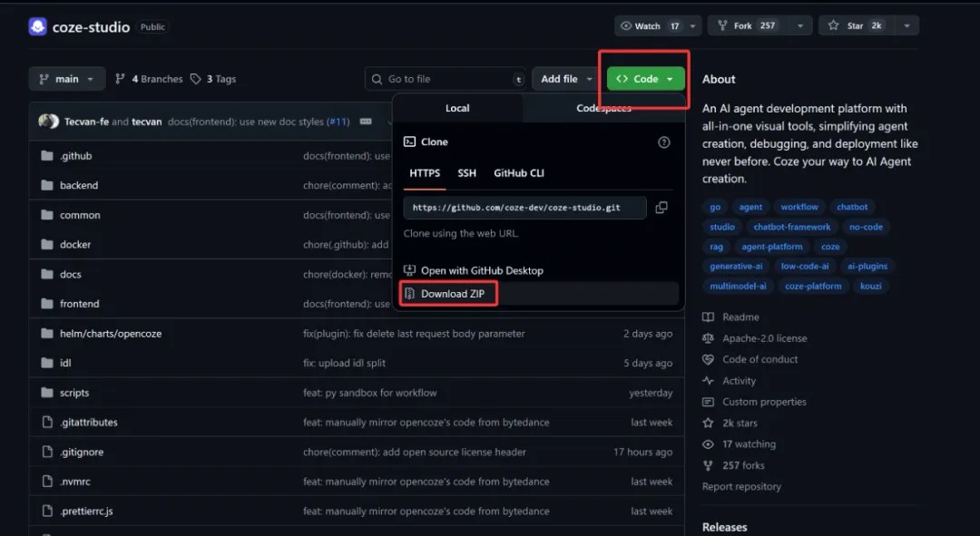Fork the coze-studio repository
The image size is (980, 536).
pyautogui.click(x=749, y=25)
